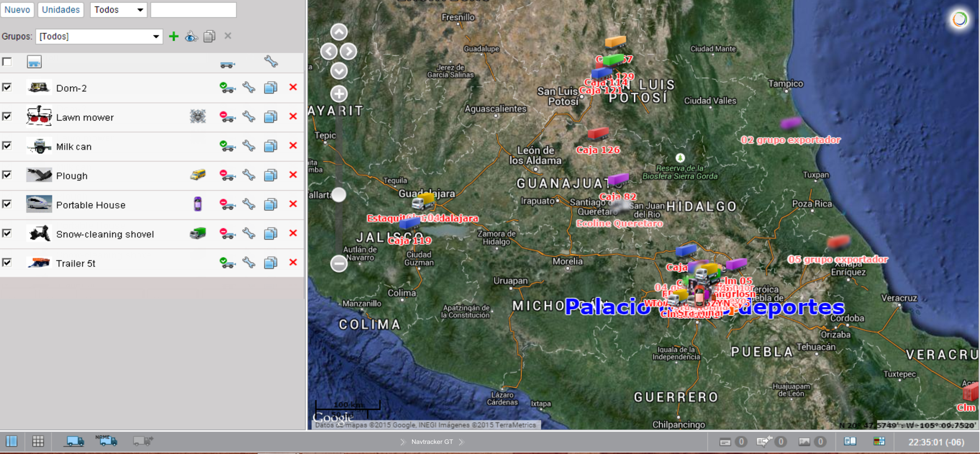Expand the arrow right of Navtracker GT
980x454 pixels.
pos(462,442)
